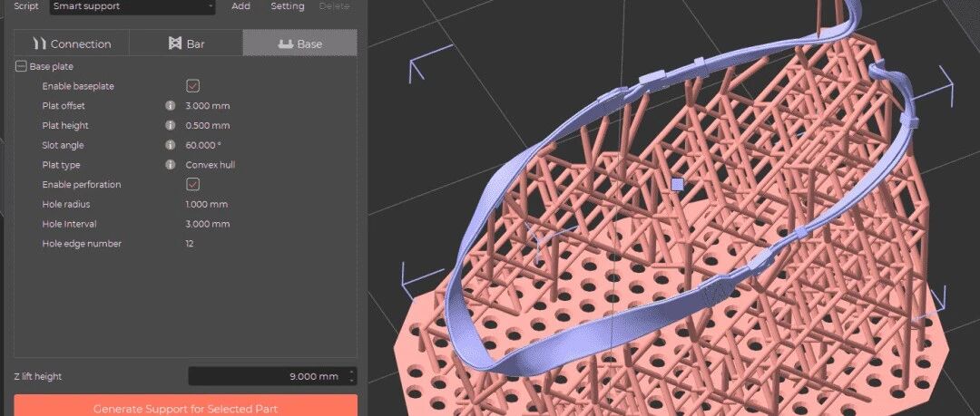Edit the Slot angle value 60.000°
The image size is (980, 416).
(x=204, y=145)
